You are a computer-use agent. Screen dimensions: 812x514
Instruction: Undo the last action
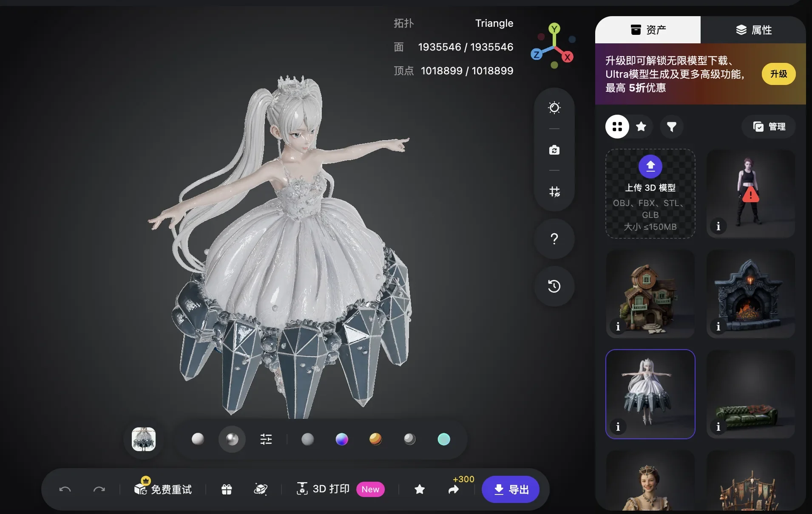point(65,489)
